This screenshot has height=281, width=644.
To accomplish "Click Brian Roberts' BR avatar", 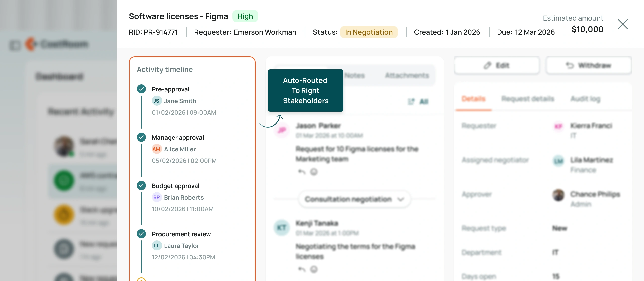I will (x=157, y=197).
